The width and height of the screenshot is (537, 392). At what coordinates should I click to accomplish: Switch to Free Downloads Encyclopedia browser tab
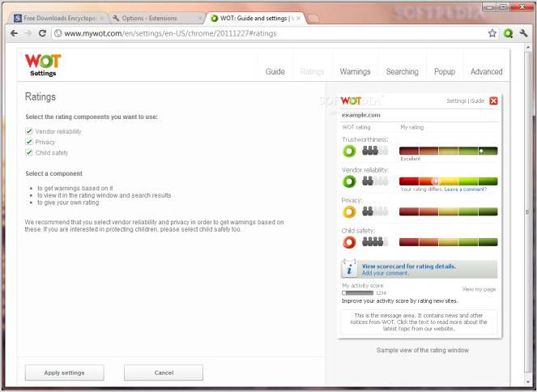click(x=57, y=18)
